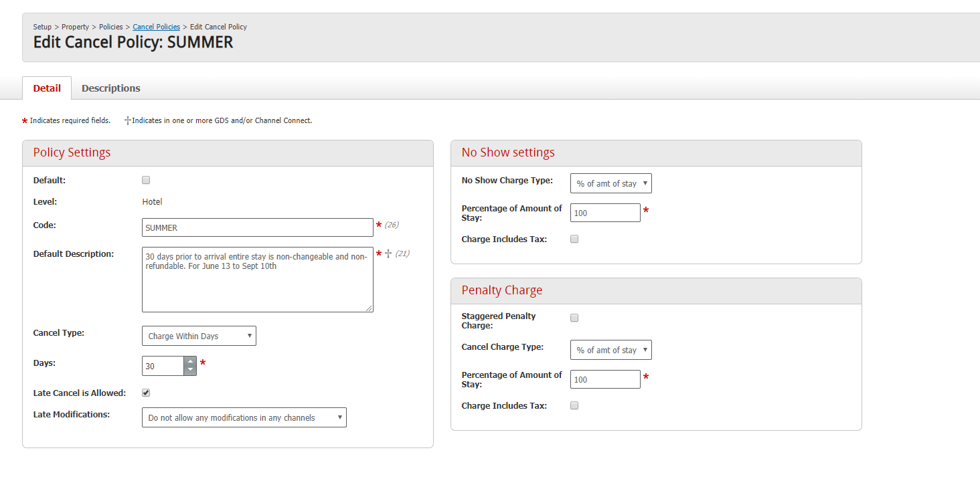Viewport: 980px width, 497px height.
Task: Open the Cancel Type dropdown
Action: (x=199, y=336)
